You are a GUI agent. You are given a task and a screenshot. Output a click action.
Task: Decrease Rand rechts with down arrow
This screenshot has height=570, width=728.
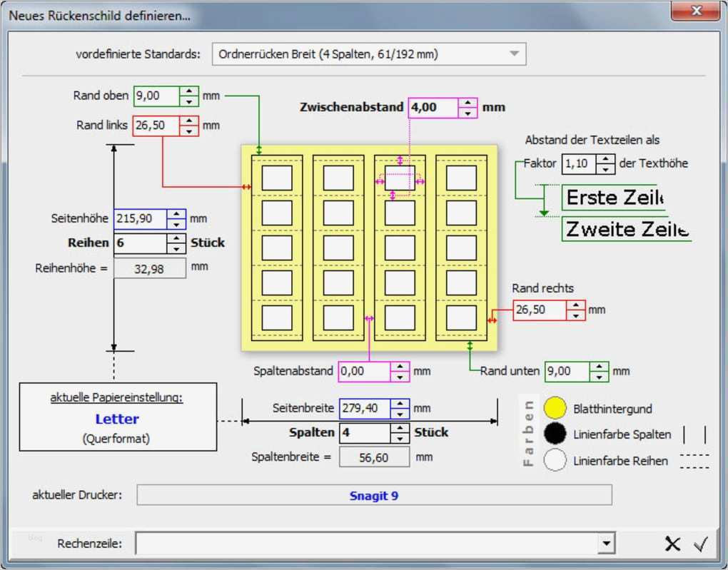(x=576, y=315)
